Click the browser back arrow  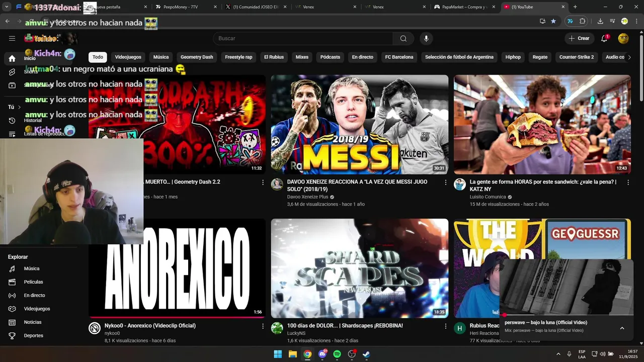[x=8, y=21]
